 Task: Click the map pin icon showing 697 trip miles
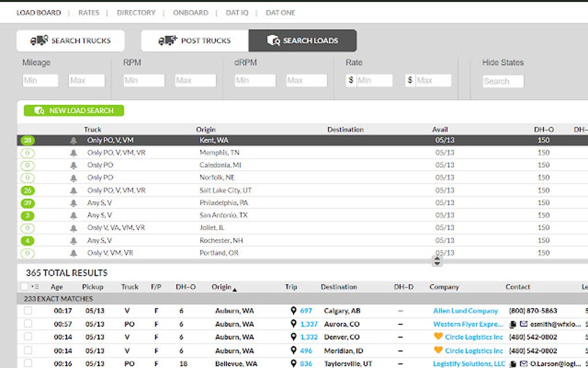295,310
